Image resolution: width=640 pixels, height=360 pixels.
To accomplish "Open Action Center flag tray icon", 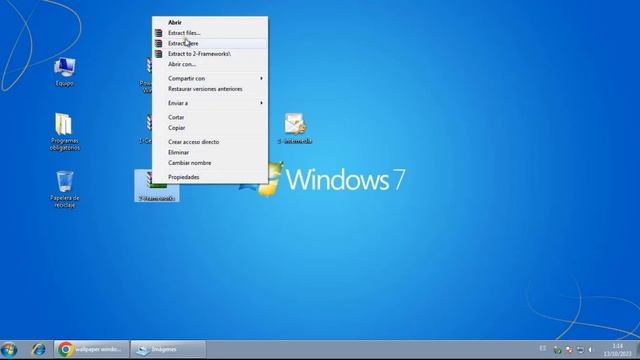I will pos(569,350).
